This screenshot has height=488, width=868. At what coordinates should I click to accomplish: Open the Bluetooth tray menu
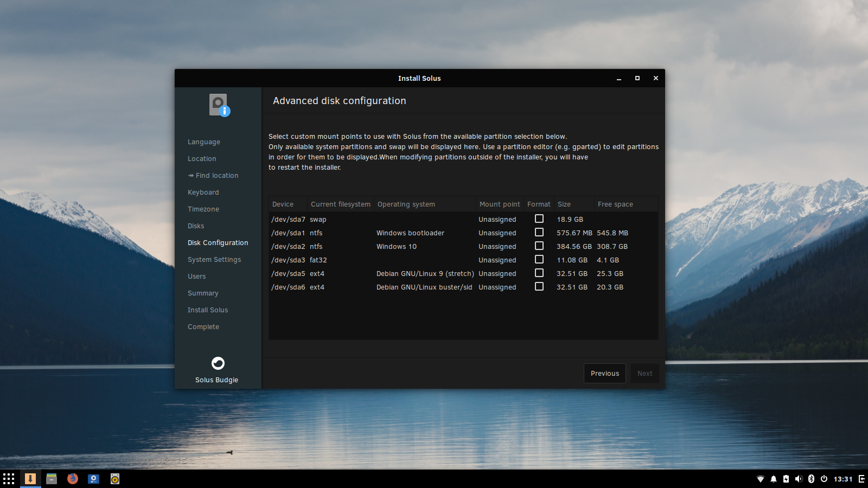(812, 479)
